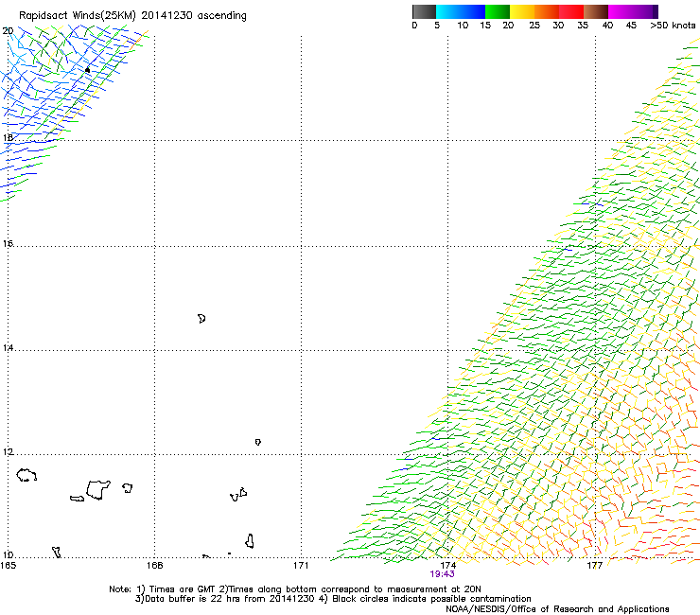
Task: Click the '25' legend scale label
Action: click(534, 26)
